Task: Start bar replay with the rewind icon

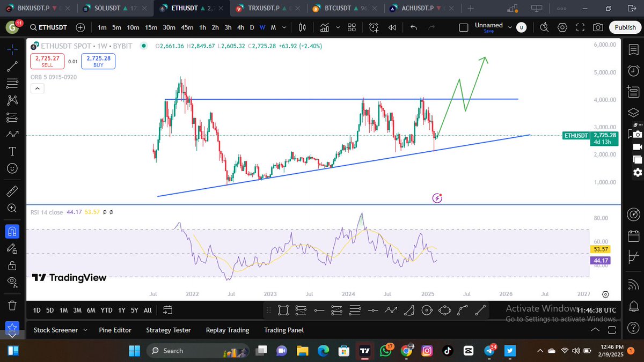Action: pyautogui.click(x=392, y=28)
